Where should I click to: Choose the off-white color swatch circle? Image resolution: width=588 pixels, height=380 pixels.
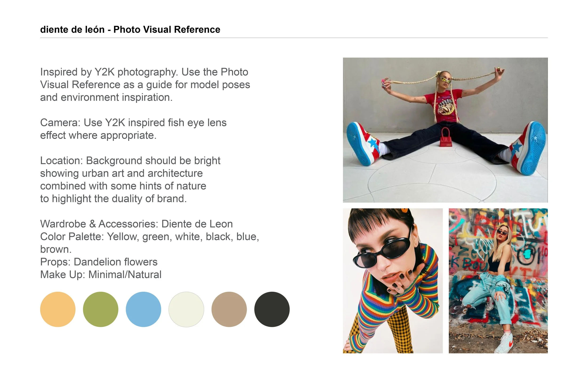[x=186, y=310]
